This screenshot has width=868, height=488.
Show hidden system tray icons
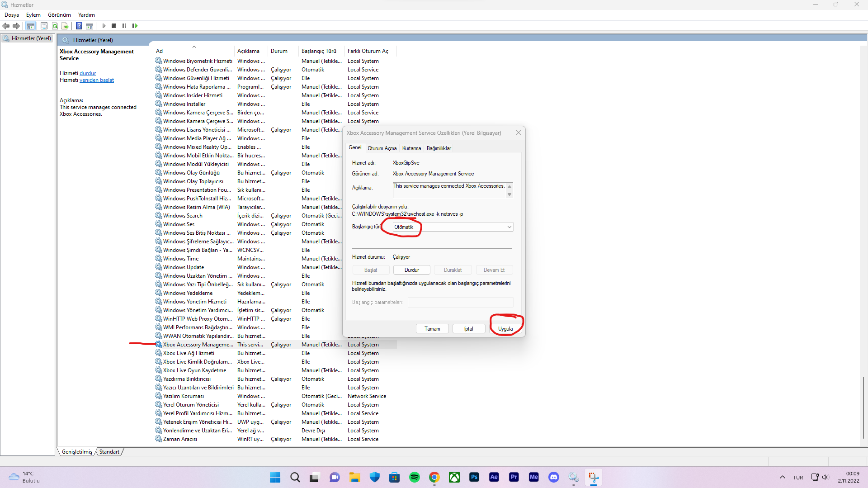pos(782,477)
